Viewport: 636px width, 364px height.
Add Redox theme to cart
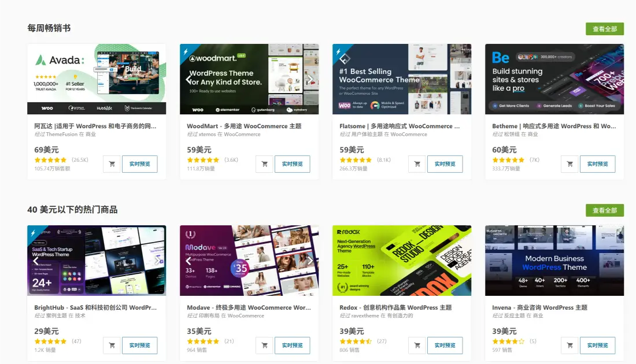(x=417, y=346)
